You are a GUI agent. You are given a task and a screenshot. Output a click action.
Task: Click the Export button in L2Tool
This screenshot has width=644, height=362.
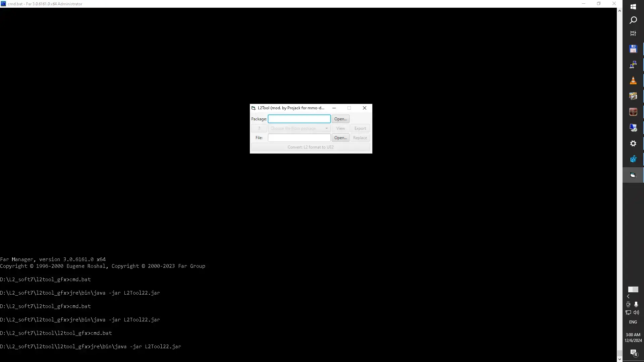tap(360, 128)
